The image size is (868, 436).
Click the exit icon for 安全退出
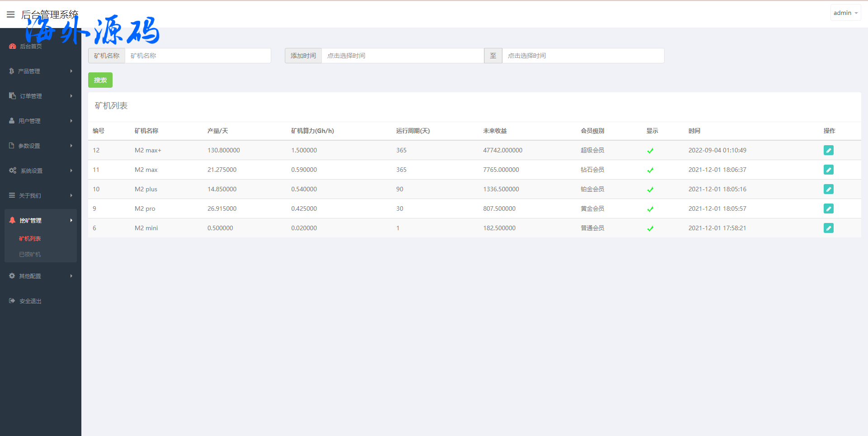[x=12, y=301]
